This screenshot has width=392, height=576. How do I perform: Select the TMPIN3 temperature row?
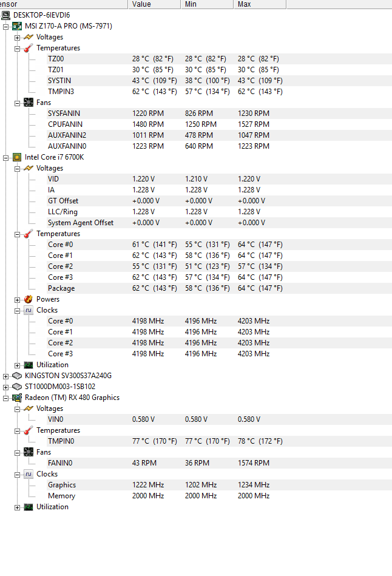[220, 92]
